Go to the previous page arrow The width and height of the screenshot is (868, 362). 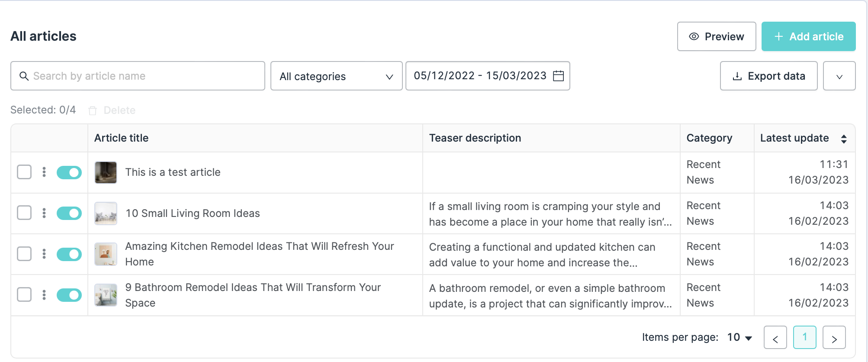[775, 337]
